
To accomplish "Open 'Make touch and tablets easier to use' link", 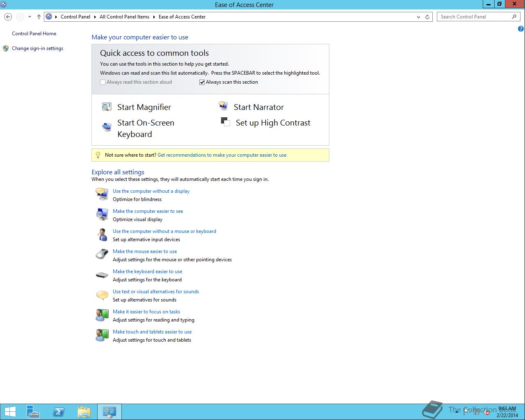I will pyautogui.click(x=152, y=332).
